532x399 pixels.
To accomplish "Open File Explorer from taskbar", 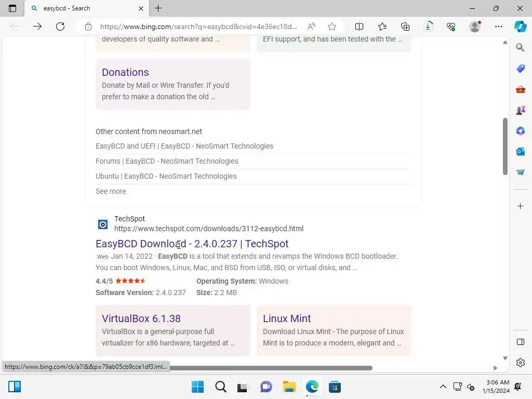I will 289,387.
